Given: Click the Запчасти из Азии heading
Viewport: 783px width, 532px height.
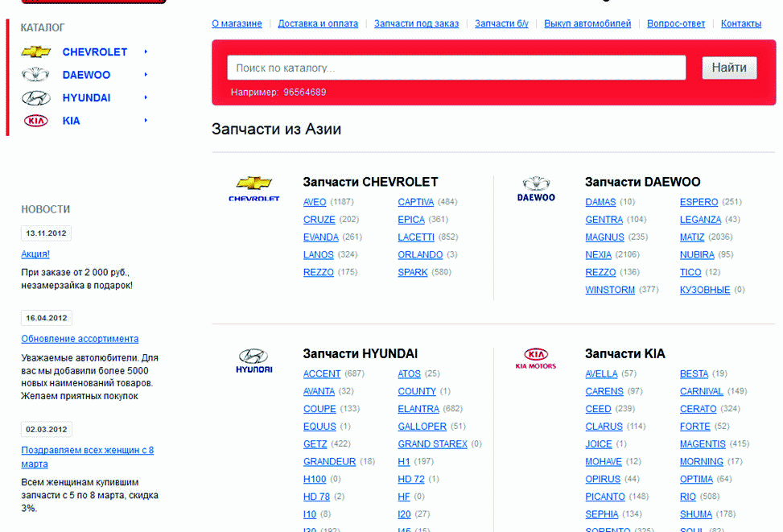Looking at the screenshot, I should tap(276, 130).
